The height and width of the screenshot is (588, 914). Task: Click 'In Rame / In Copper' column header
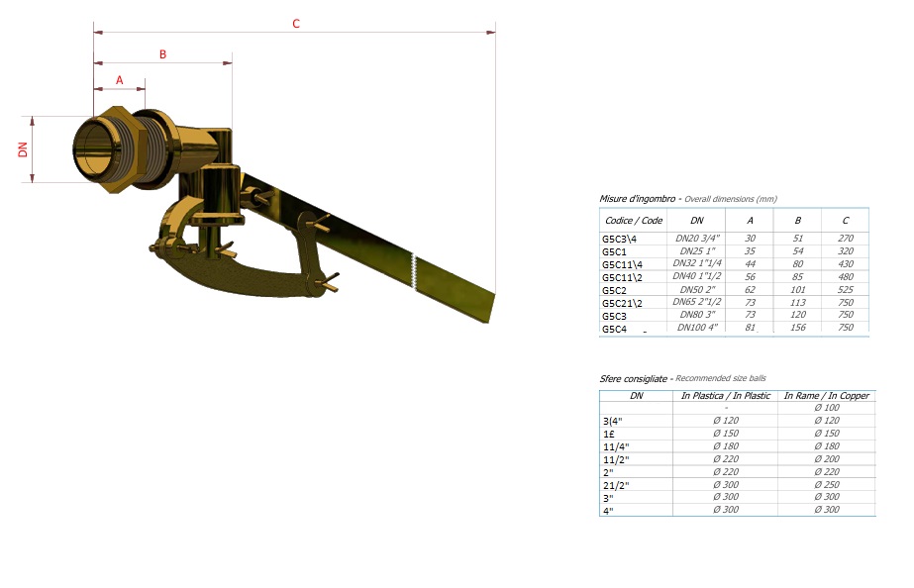point(827,396)
